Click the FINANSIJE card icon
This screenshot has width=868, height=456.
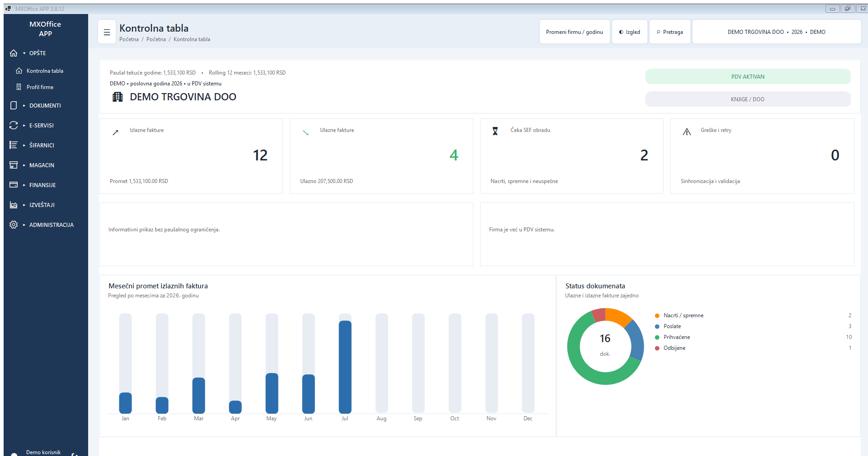click(14, 185)
